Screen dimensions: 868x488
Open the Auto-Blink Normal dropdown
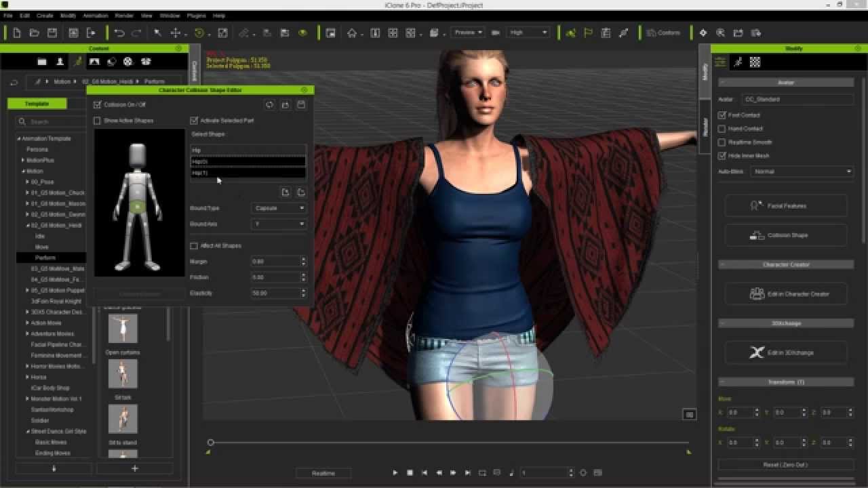click(x=802, y=171)
